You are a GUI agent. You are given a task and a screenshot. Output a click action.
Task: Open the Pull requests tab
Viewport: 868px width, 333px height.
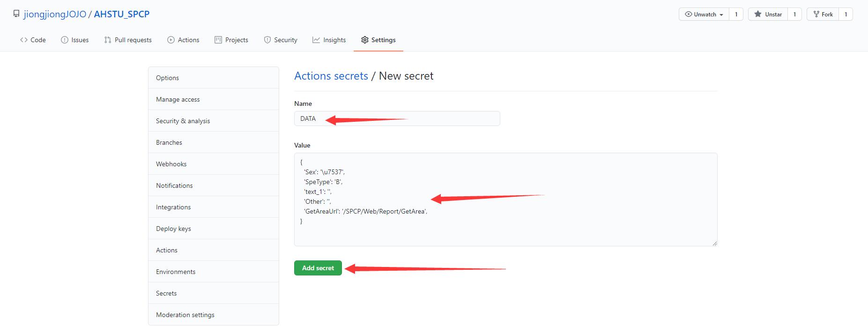click(128, 40)
